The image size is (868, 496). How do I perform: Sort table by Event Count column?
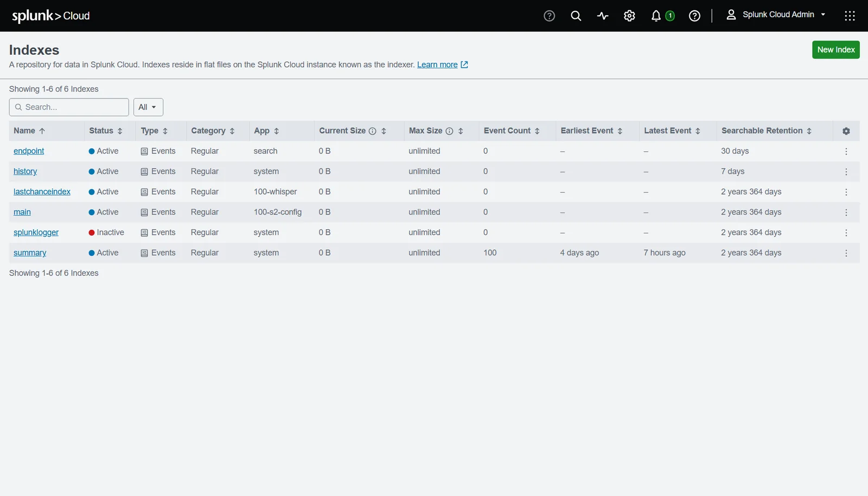512,131
